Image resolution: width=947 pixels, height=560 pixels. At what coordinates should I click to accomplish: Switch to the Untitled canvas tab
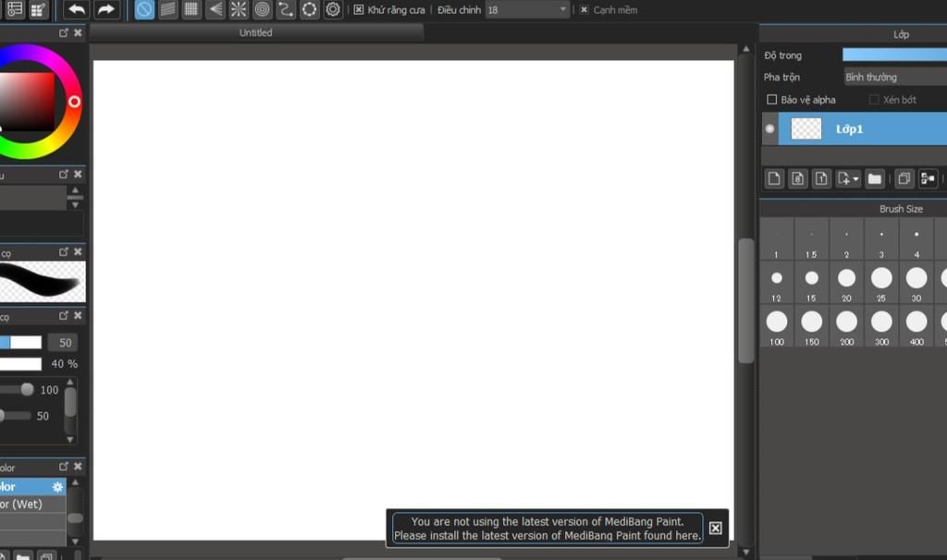pos(256,32)
